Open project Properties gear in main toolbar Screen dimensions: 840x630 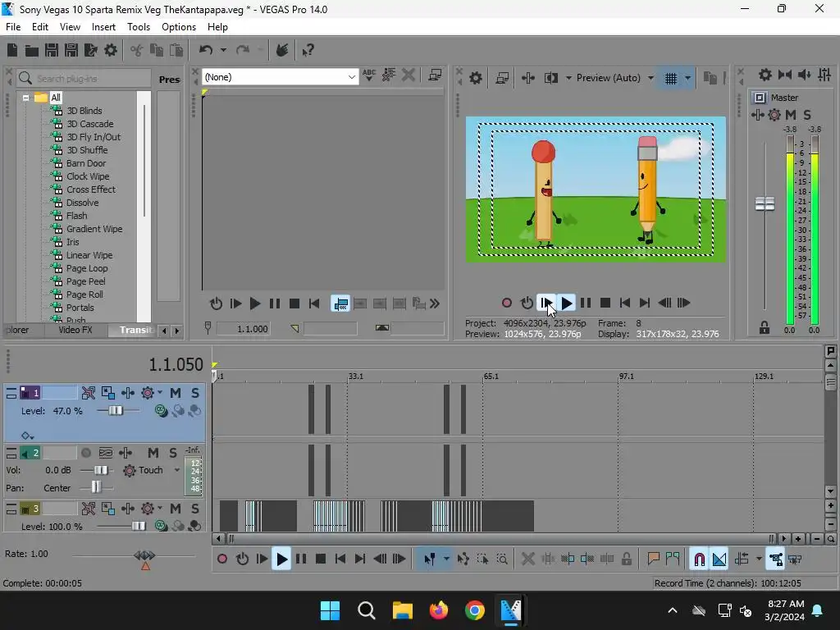[x=111, y=50]
